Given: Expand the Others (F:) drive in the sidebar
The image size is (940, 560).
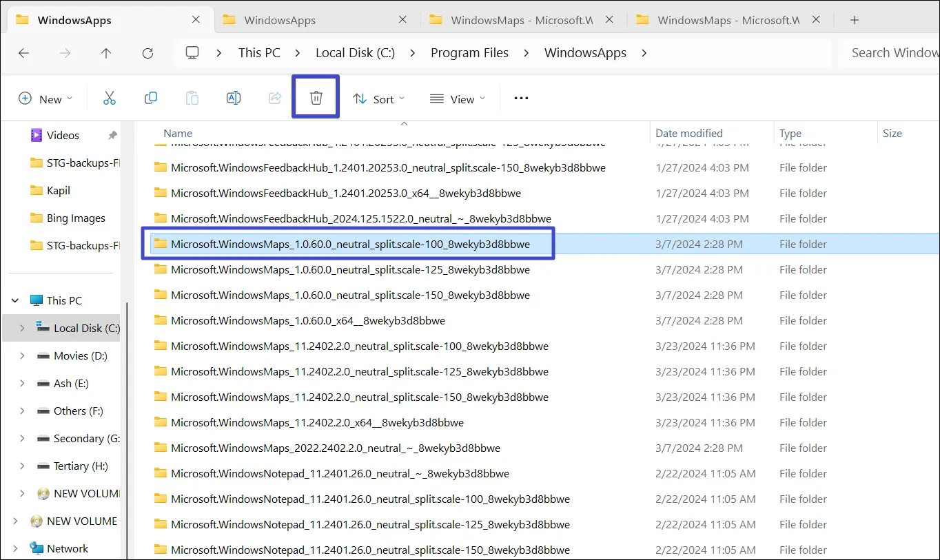Looking at the screenshot, I should [21, 411].
